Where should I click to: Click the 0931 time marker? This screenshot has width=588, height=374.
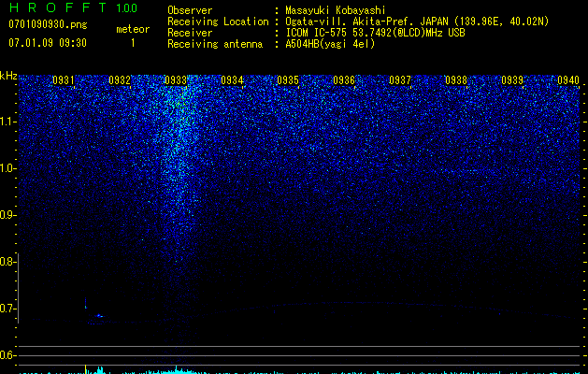(64, 80)
